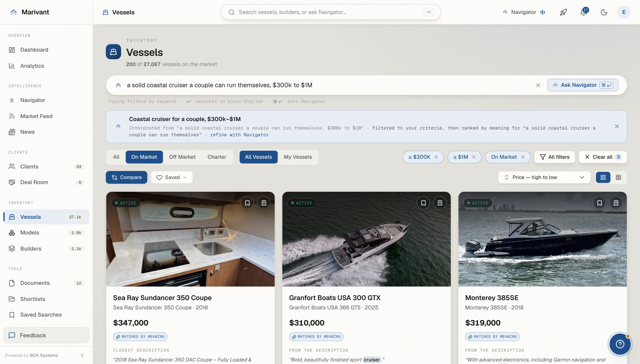The height and width of the screenshot is (364, 640).
Task: Click the Vessels inventory header icon
Action: pyautogui.click(x=113, y=52)
